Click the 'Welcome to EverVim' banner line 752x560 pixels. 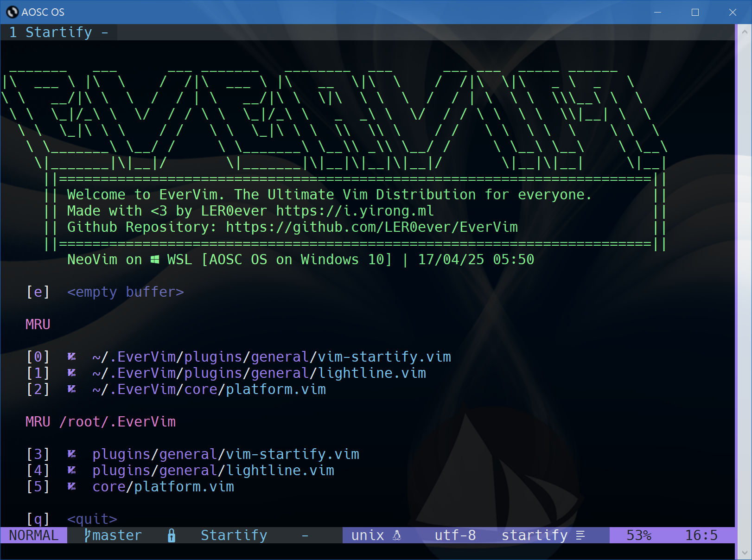coord(329,195)
